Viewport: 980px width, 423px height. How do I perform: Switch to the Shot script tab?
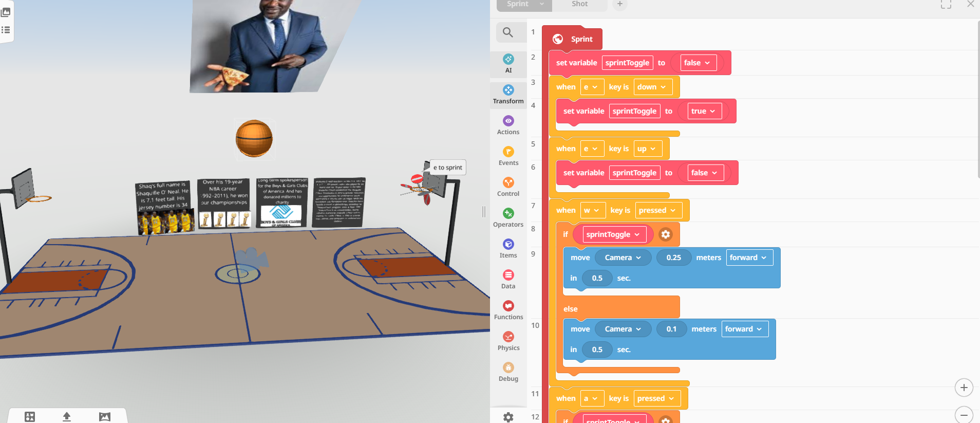pos(579,4)
